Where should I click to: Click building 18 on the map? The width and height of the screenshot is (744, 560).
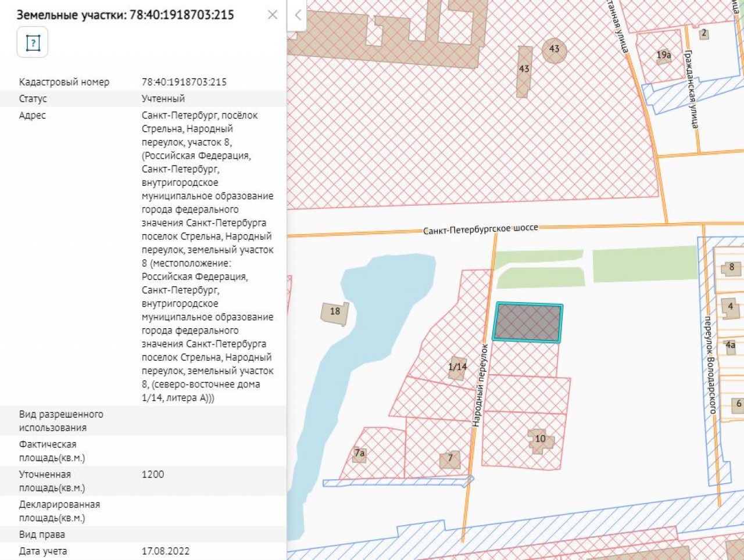point(335,313)
